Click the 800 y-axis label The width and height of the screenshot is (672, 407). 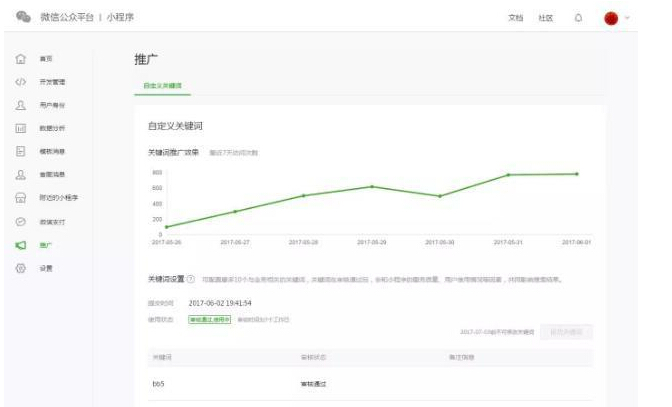[x=157, y=172]
